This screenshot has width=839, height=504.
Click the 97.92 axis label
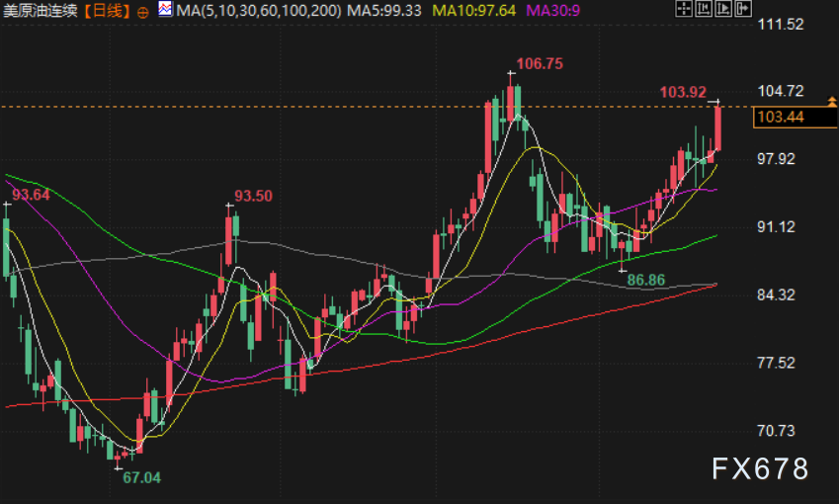(777, 159)
